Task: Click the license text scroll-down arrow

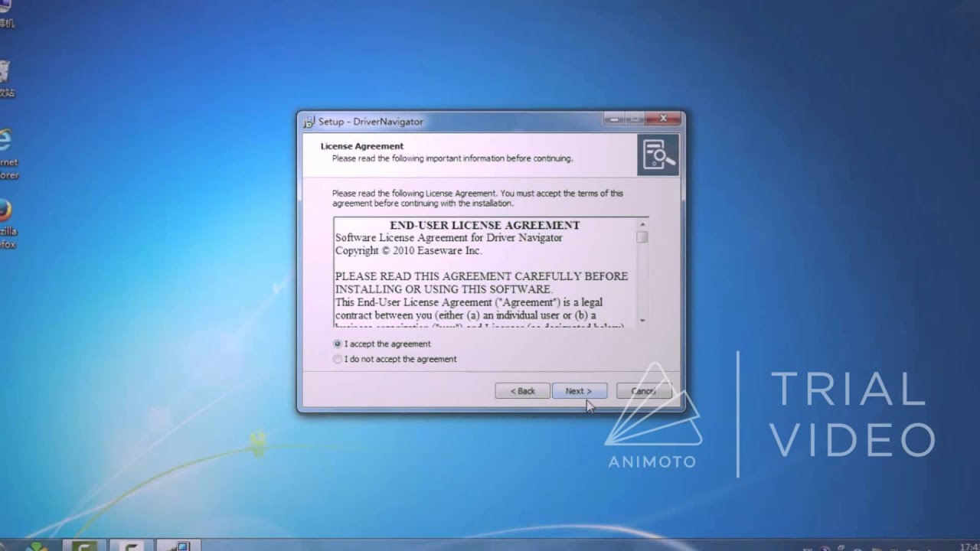Action: click(642, 320)
